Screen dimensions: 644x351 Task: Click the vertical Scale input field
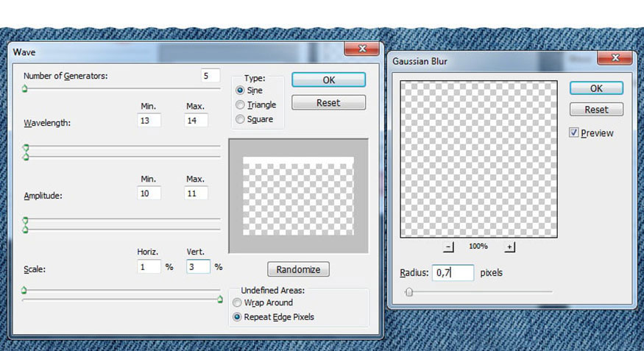click(199, 267)
